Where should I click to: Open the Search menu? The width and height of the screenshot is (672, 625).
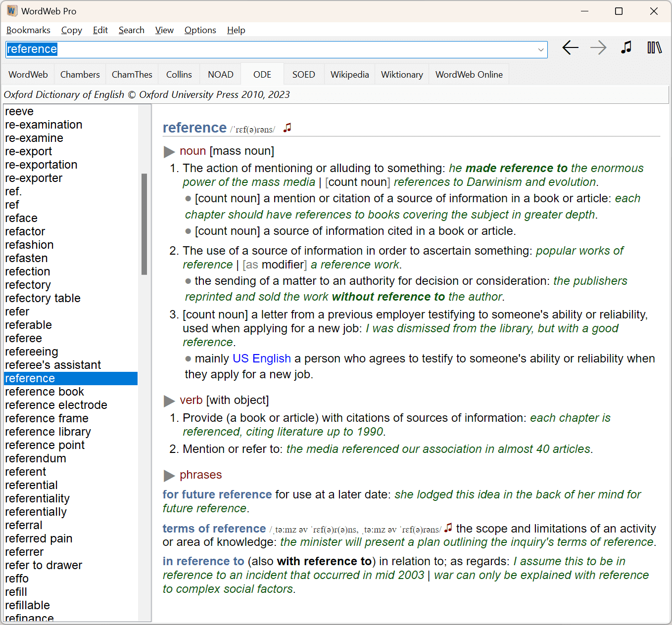[x=131, y=30]
